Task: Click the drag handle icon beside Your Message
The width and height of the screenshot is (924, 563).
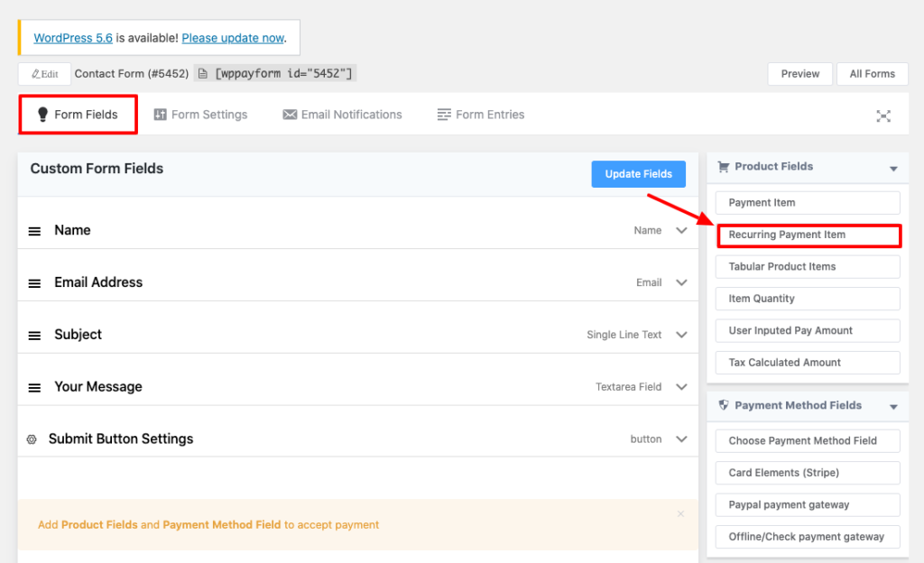Action: 34,388
